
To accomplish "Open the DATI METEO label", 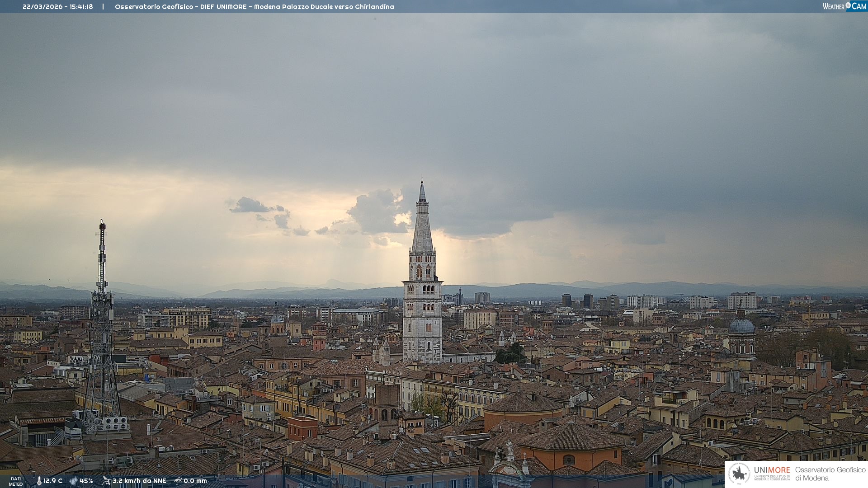I will (x=16, y=481).
